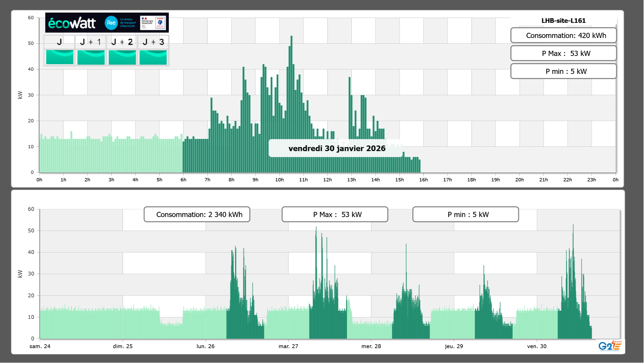Click the green wave icon under J + 1

point(91,57)
